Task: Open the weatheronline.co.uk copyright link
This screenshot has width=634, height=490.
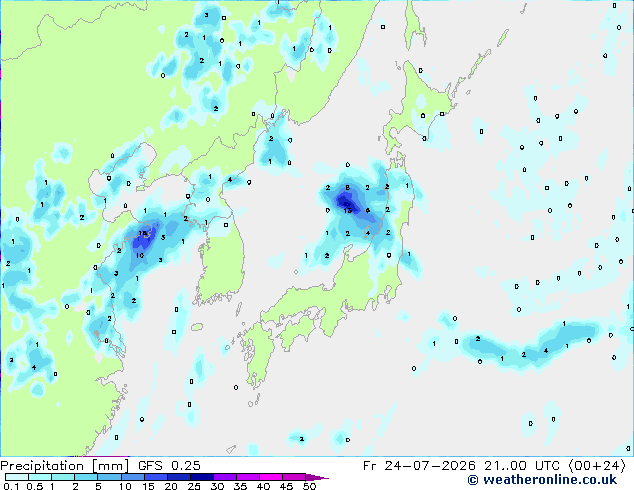Action: click(542, 480)
